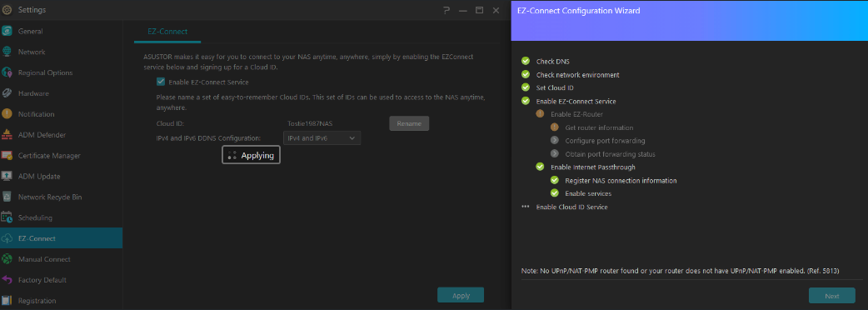Click check icon beside Enable services
This screenshot has height=310, width=868.
pos(555,193)
